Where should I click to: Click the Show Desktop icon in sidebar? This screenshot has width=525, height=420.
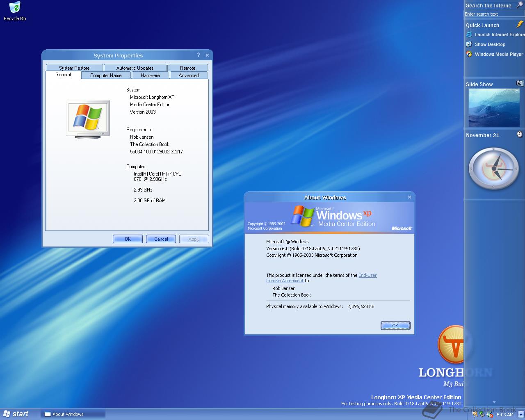469,44
